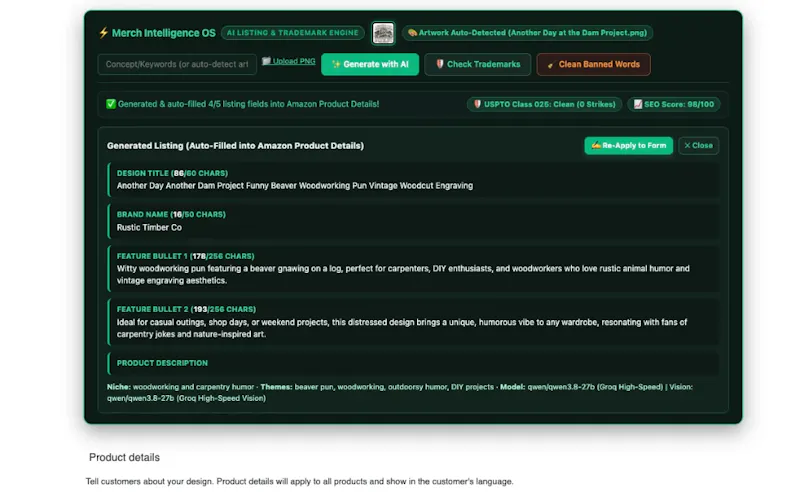This screenshot has height=493, width=800.
Task: Click the Niche and Themes info line
Action: tap(400, 392)
